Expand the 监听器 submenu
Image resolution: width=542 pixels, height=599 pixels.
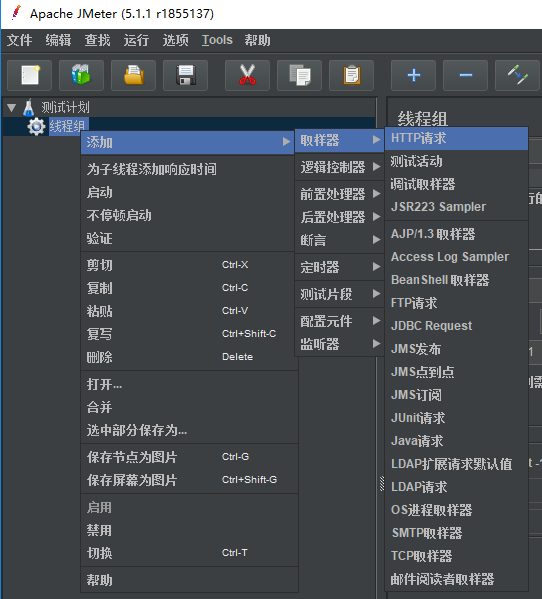click(x=339, y=344)
